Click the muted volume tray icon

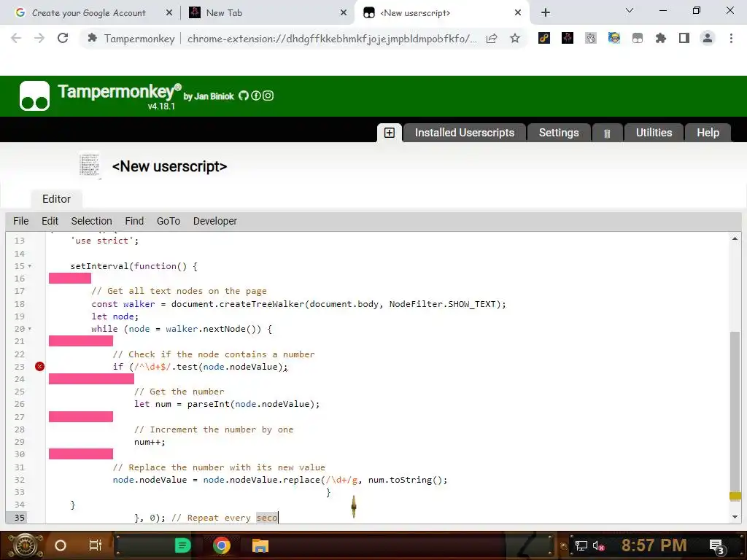598,545
